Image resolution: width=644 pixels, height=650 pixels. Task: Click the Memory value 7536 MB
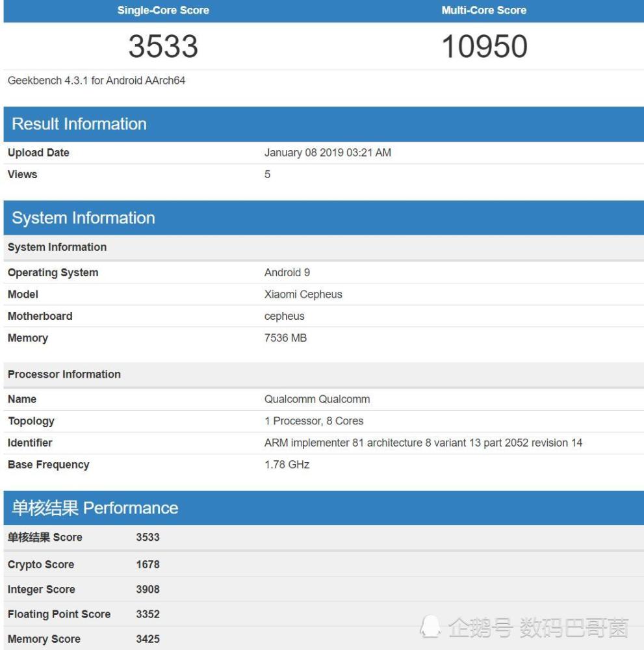pyautogui.click(x=285, y=338)
